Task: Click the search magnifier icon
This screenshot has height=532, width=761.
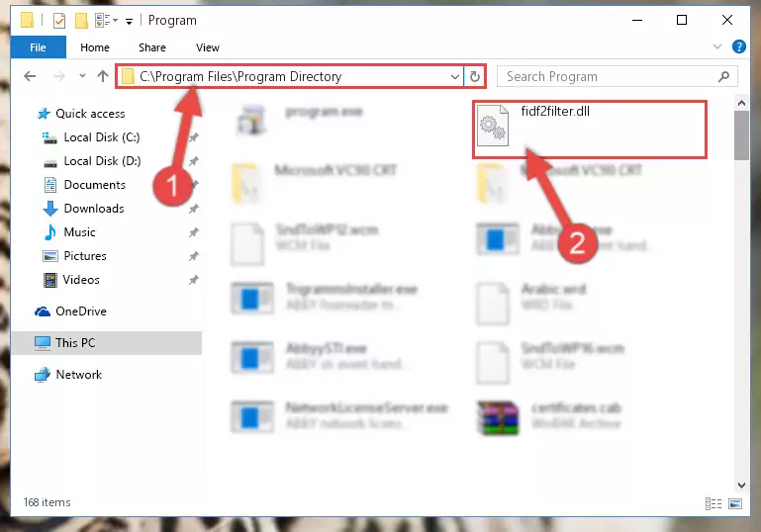Action: [723, 76]
